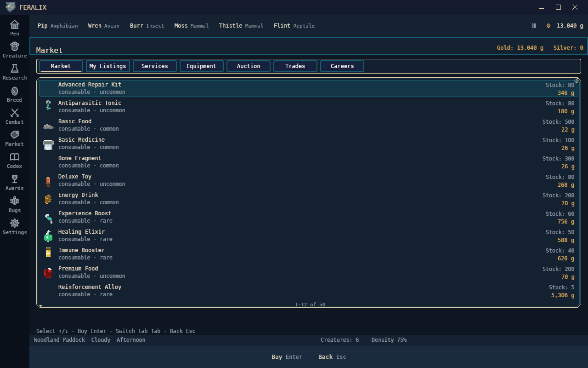
Task: Click the Immune Booster item icon
Action: pos(48,253)
